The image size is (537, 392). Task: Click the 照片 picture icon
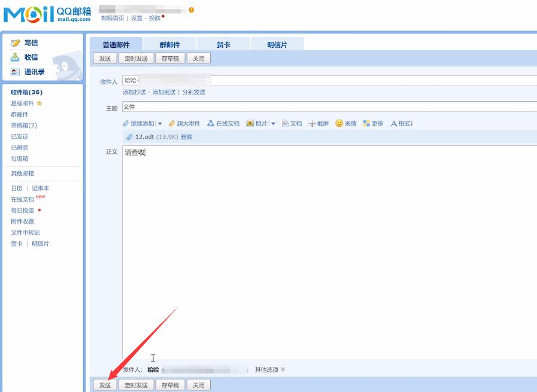pos(250,123)
